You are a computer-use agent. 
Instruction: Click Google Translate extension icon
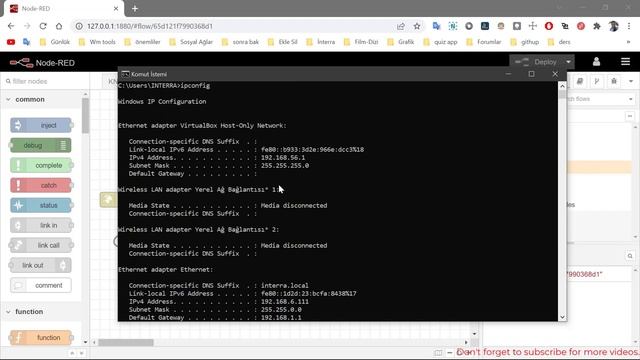(436, 26)
